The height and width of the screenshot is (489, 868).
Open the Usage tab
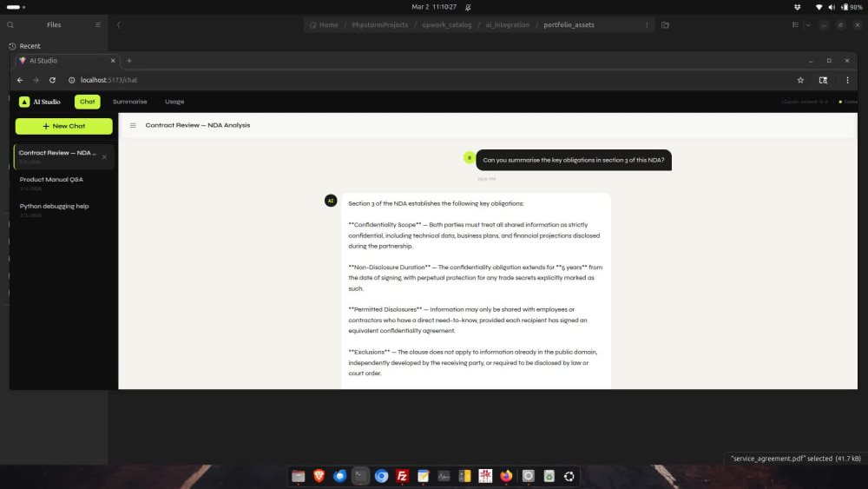[174, 102]
